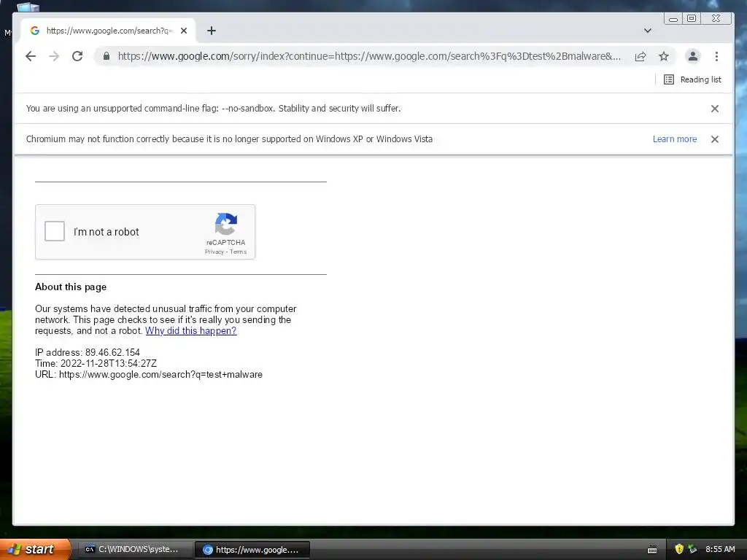Image resolution: width=747 pixels, height=560 pixels.
Task: Go back to the previous page
Action: point(31,56)
